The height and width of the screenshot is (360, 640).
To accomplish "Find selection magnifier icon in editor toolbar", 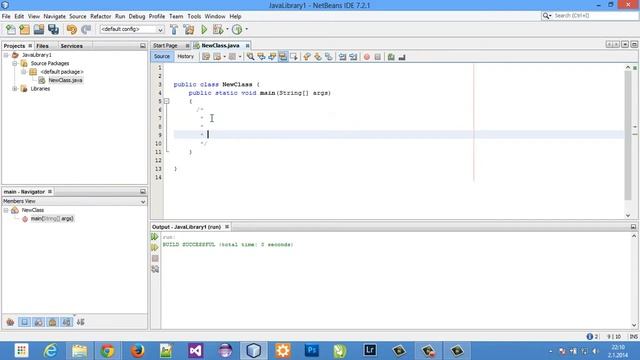I will click(x=250, y=57).
